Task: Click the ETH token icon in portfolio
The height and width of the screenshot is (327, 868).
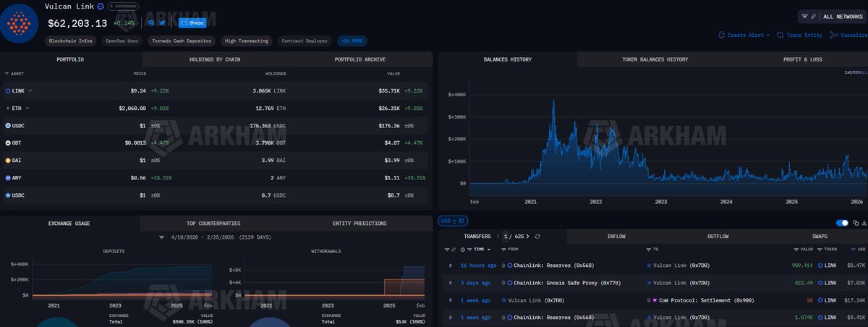Action: [8, 108]
